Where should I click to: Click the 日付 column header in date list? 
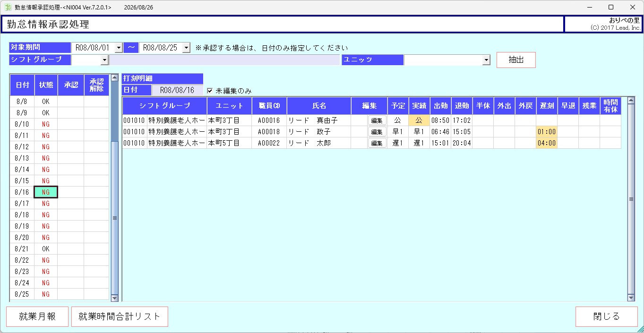[22, 85]
